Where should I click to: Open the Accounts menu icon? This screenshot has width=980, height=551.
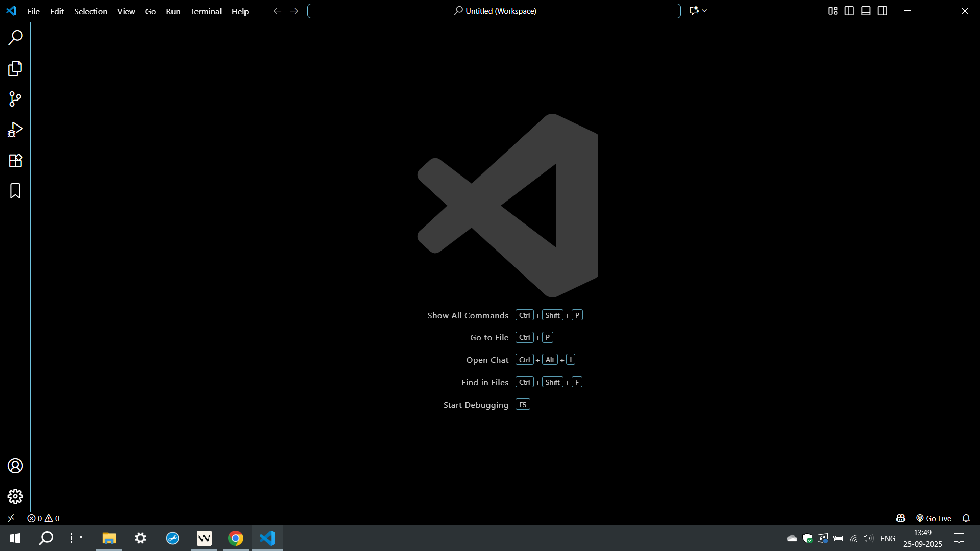(x=15, y=466)
